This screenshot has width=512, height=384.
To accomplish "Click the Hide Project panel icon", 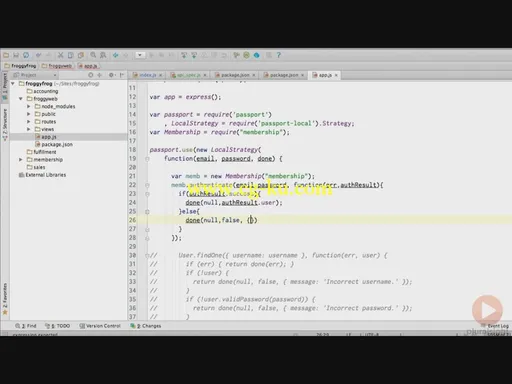I will pyautogui.click(x=122, y=75).
